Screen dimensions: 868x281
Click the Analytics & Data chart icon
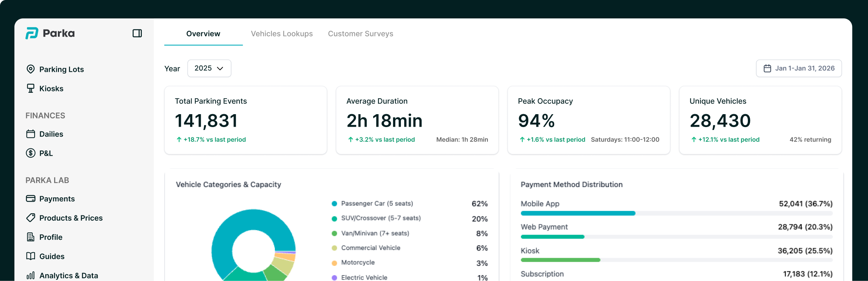[x=31, y=275]
